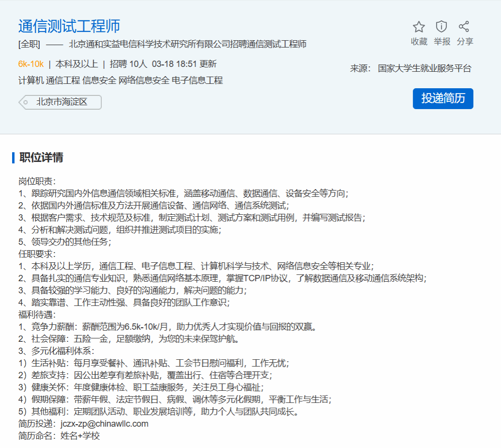Click the share icon
The width and height of the screenshot is (501, 448).
click(x=464, y=27)
